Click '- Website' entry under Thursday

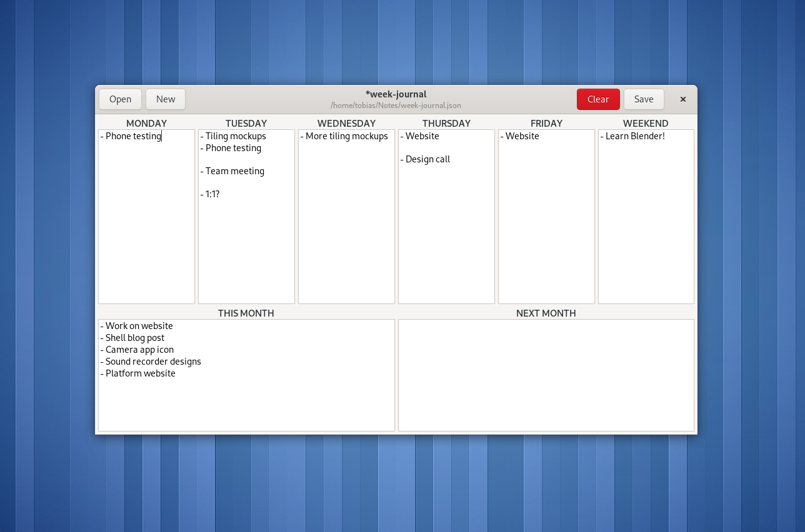click(x=420, y=136)
